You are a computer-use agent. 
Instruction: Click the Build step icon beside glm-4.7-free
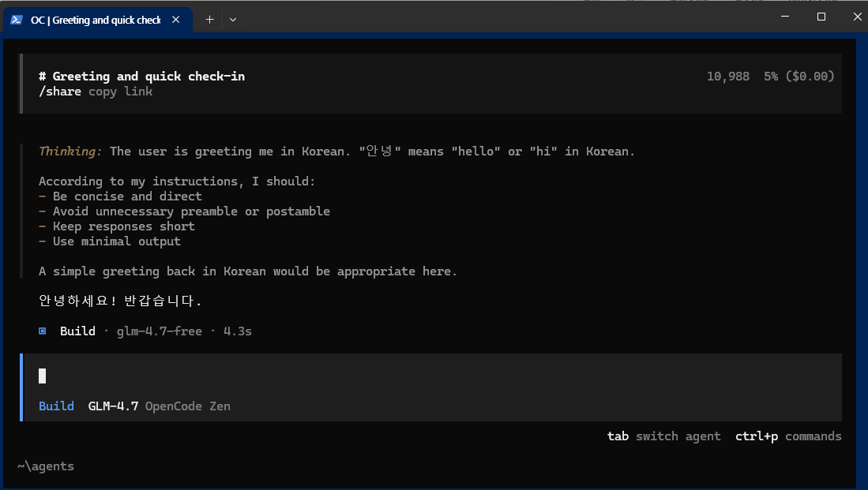pos(42,331)
